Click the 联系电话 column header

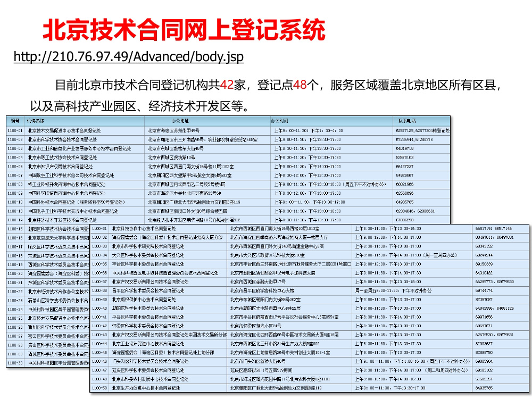[x=407, y=121]
